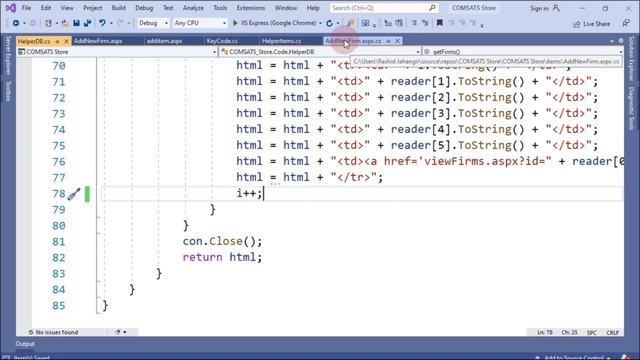Open the Debug configuration dropdown
This screenshot has width=640, height=360.
click(153, 23)
